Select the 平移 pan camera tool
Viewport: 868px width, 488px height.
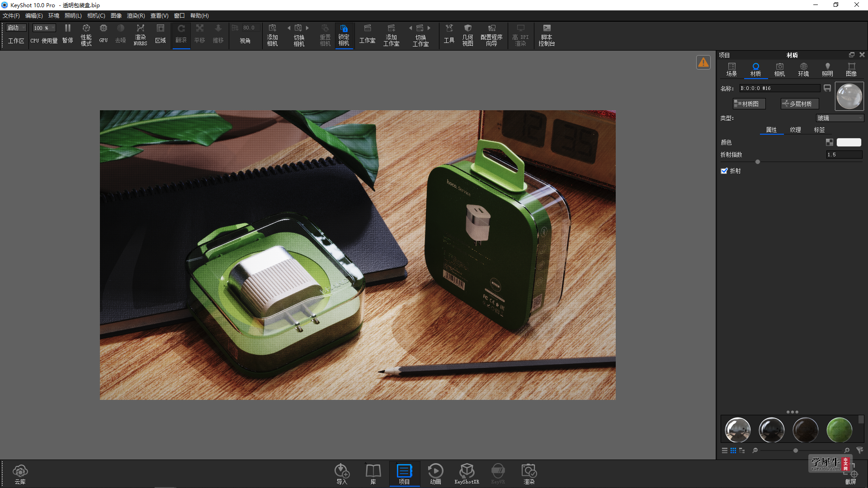pyautogui.click(x=199, y=34)
